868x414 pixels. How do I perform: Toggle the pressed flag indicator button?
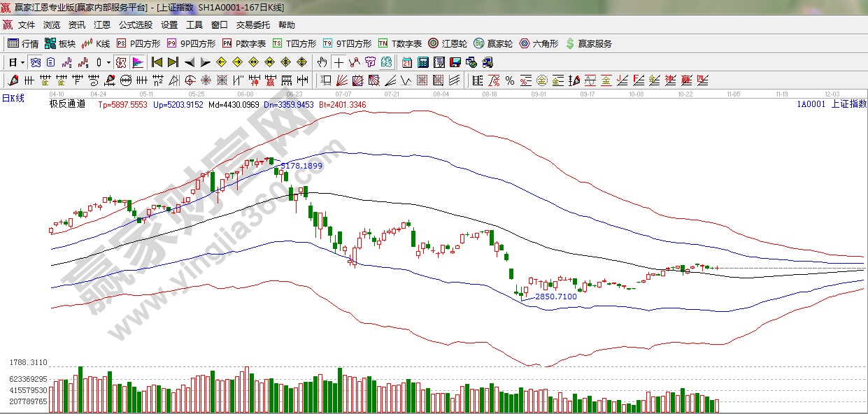pos(137,62)
